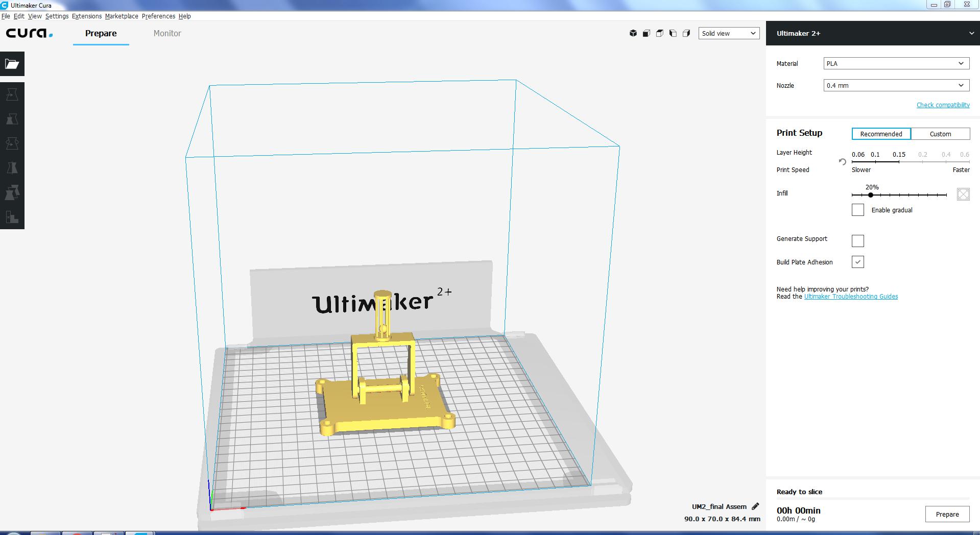Switch to the Prepare stage tab
This screenshot has width=980, height=535.
(x=101, y=33)
